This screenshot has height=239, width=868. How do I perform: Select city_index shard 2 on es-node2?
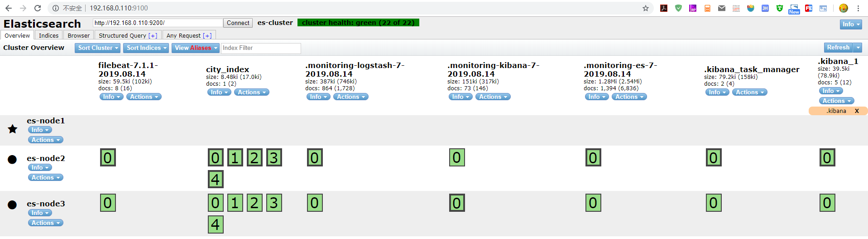pyautogui.click(x=254, y=158)
